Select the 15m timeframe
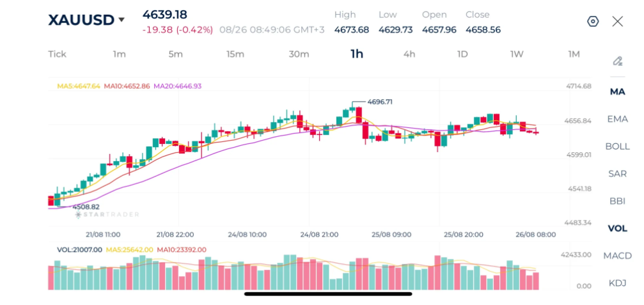 235,54
